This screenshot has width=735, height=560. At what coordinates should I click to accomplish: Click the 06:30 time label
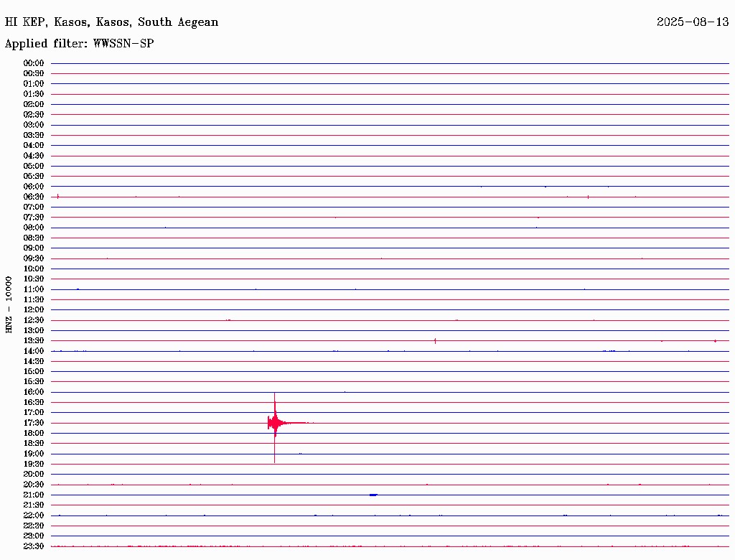tap(33, 197)
